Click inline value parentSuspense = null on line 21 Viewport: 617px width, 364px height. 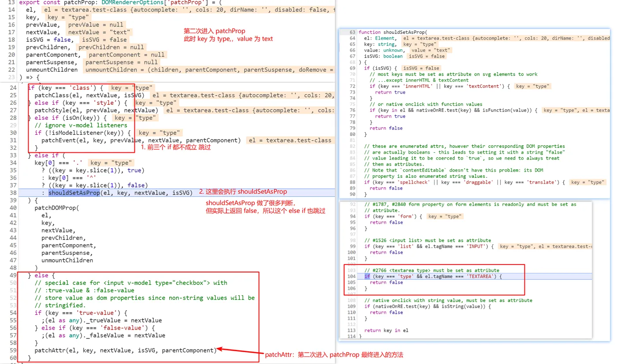pyautogui.click(x=121, y=62)
